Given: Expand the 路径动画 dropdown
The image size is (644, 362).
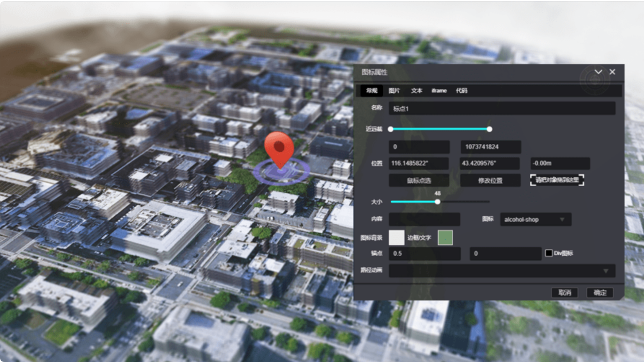Looking at the screenshot, I should tap(502, 271).
